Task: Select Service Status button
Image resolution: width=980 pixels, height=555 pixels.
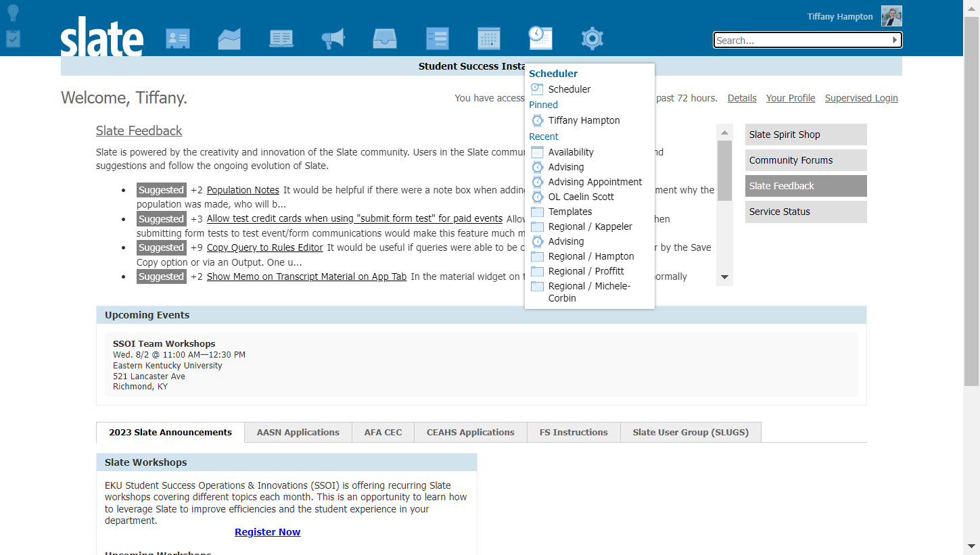Action: (806, 212)
